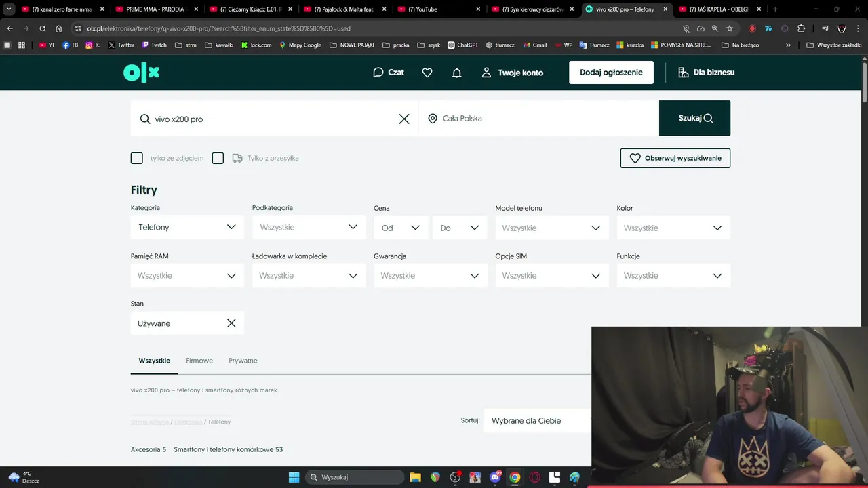The width and height of the screenshot is (868, 488).
Task: Click taskbar Wyszukaj search box
Action: click(x=354, y=477)
